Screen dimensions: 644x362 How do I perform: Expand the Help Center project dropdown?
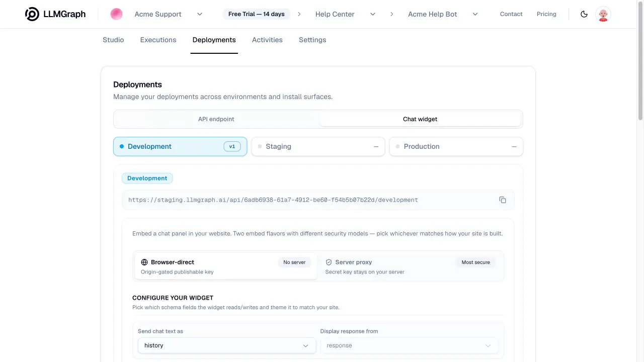373,14
